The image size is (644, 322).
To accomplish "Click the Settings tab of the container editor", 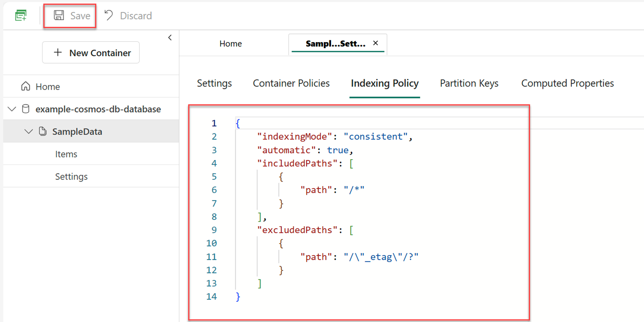I will (214, 83).
